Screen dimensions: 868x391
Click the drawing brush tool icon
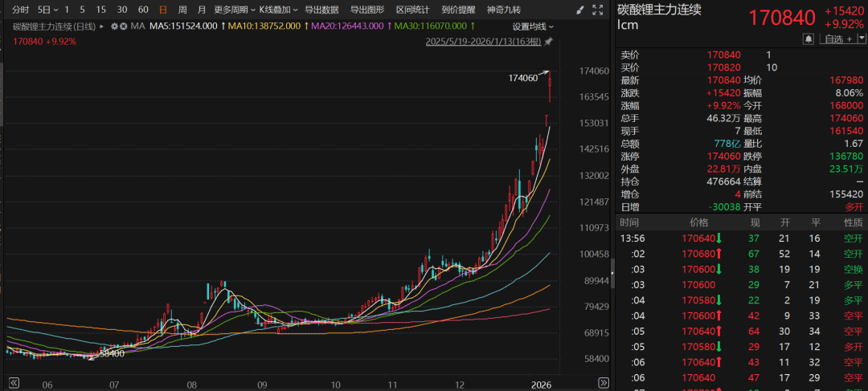[x=581, y=10]
